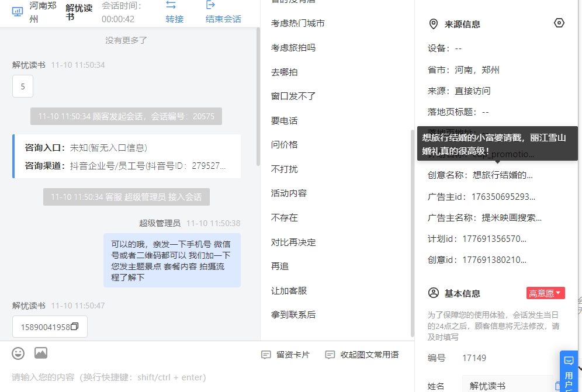Select quick phrase 让加客服
Viewport: 582px width, 392px height.
pyautogui.click(x=289, y=291)
